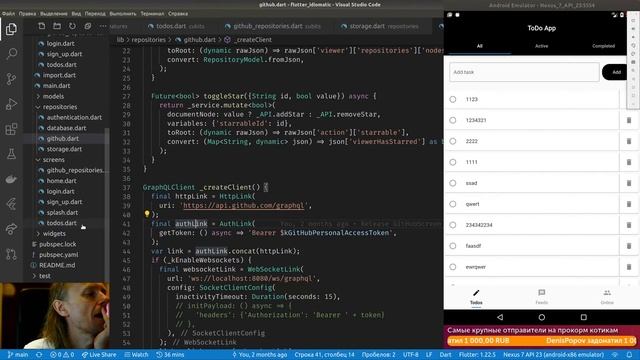This screenshot has width=640, height=360.
Task: Select the Nexus 7 API 23 device in status bar
Action: tap(554, 355)
